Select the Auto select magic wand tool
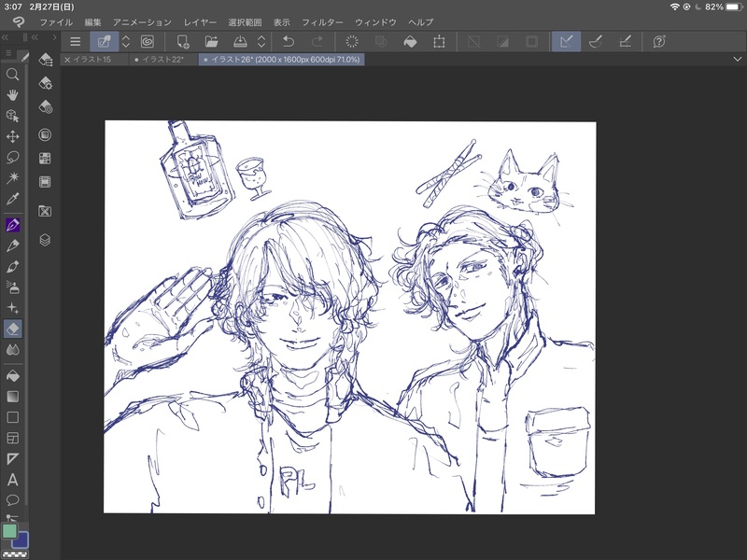This screenshot has width=747, height=560. coord(13,177)
